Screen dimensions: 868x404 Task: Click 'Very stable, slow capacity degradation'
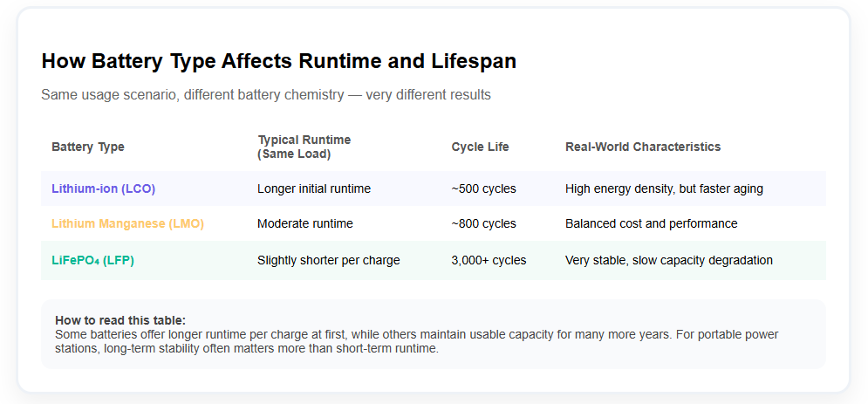click(668, 260)
